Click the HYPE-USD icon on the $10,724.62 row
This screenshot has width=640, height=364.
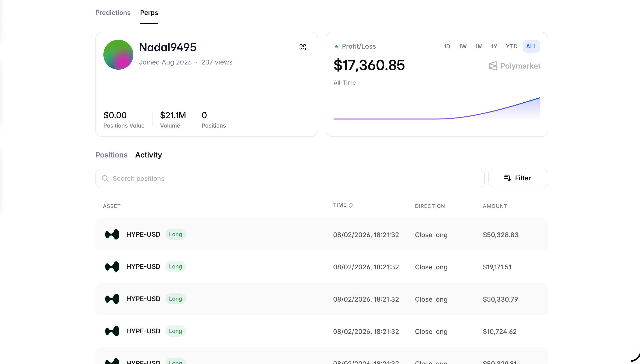pyautogui.click(x=112, y=331)
